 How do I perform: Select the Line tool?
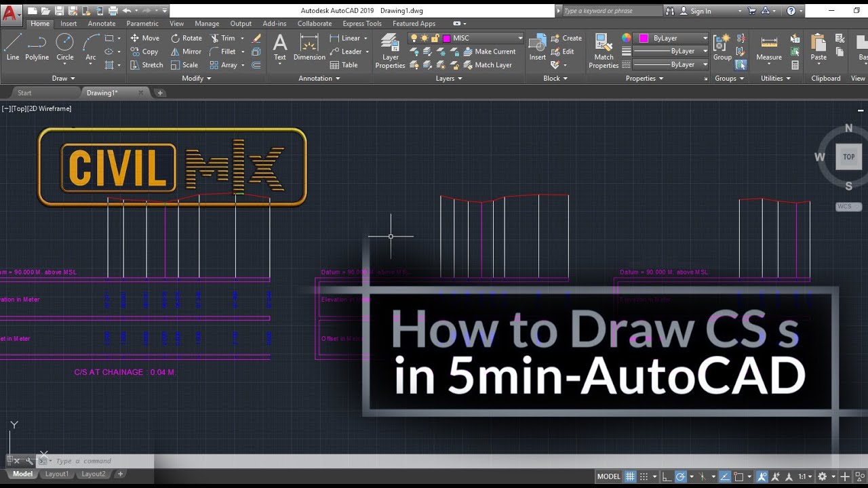click(x=13, y=47)
